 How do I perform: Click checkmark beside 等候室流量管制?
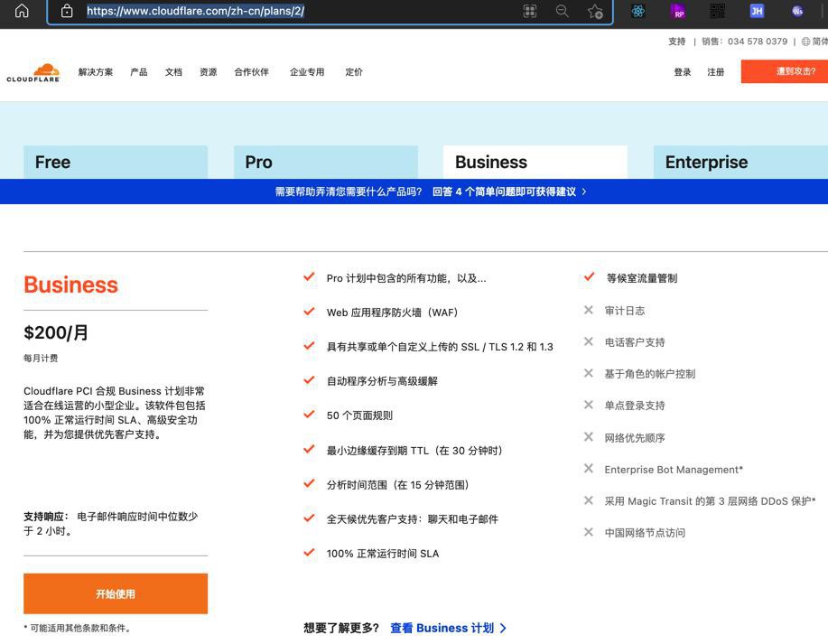click(x=590, y=276)
